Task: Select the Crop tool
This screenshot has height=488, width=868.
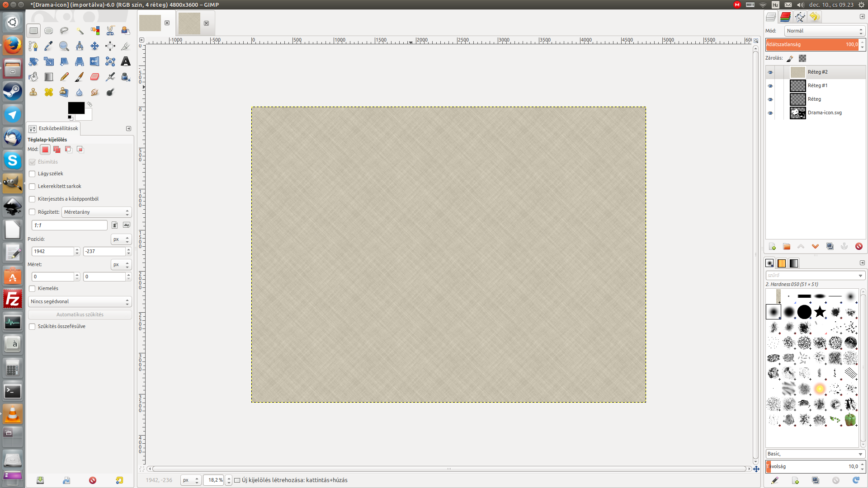Action: 126,46
